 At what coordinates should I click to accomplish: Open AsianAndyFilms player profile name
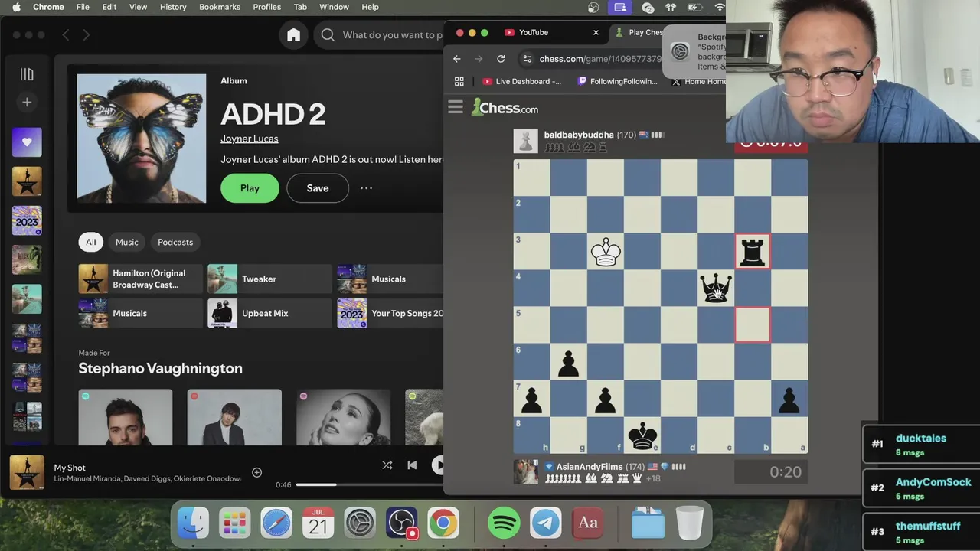[x=588, y=466]
